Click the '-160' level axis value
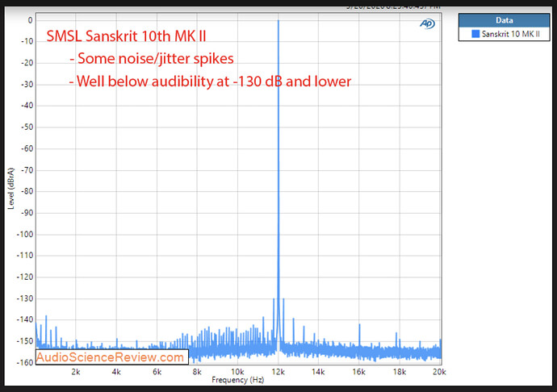The image size is (557, 392). pos(25,362)
